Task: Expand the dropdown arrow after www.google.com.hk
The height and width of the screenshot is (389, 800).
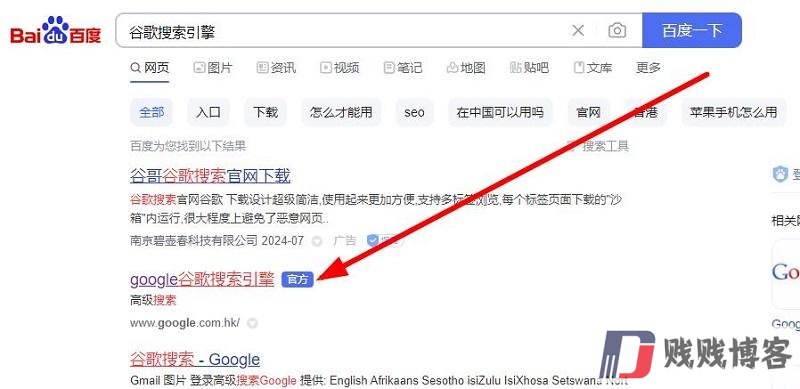Action: pyautogui.click(x=252, y=323)
